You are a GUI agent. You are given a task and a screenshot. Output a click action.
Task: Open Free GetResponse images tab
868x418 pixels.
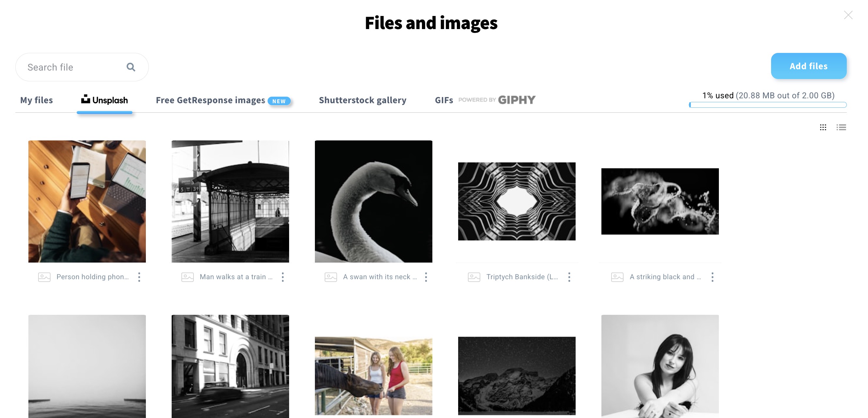click(x=210, y=100)
